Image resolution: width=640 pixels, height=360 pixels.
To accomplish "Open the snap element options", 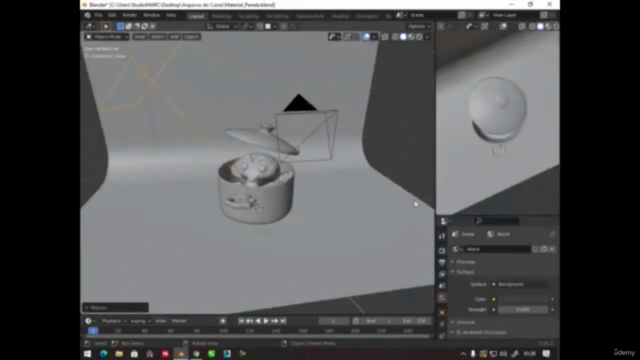I will (271, 26).
